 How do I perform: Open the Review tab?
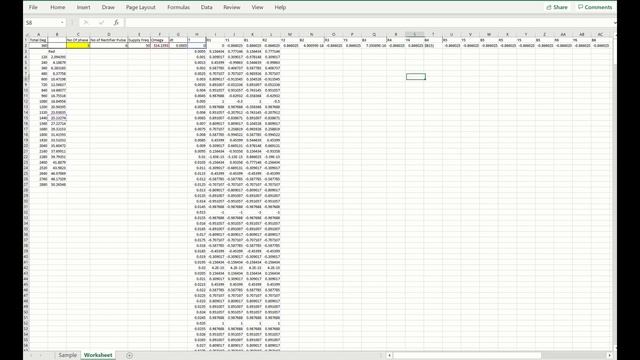[x=232, y=7]
